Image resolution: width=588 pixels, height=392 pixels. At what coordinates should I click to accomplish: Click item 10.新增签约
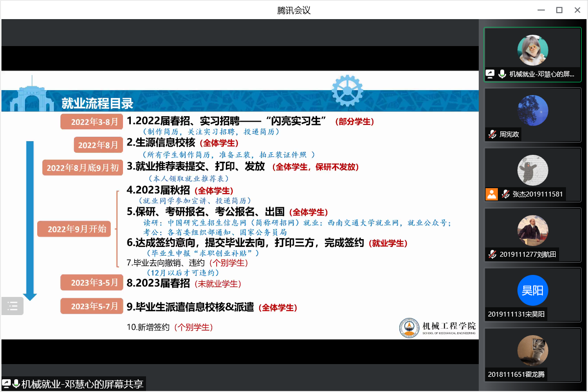coord(148,327)
